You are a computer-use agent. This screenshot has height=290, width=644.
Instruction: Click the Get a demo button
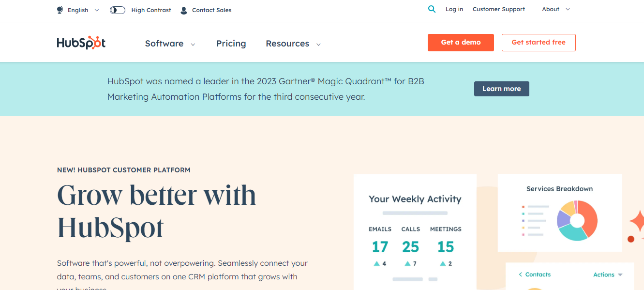tap(460, 42)
